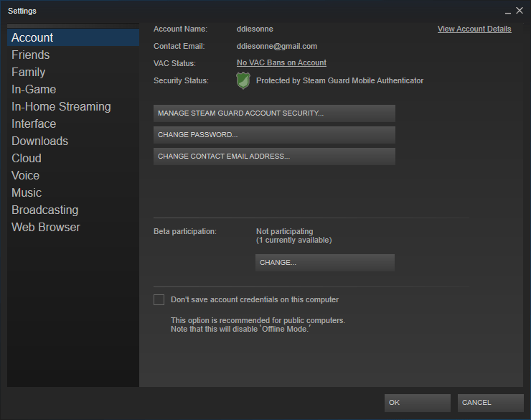Click View Account Details link
The height and width of the screenshot is (420, 531).
(x=474, y=29)
